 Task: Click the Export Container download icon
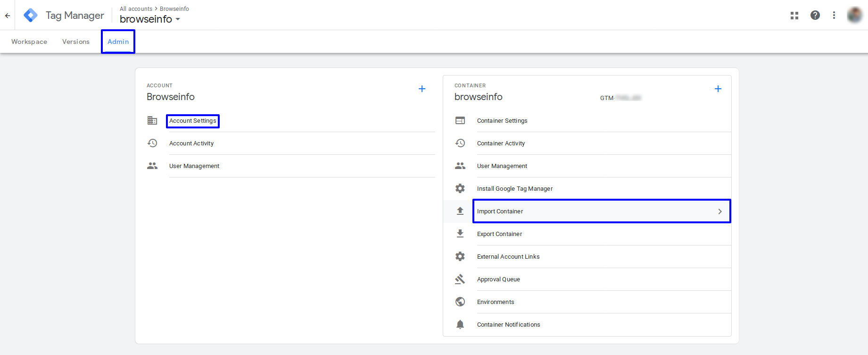(x=460, y=234)
